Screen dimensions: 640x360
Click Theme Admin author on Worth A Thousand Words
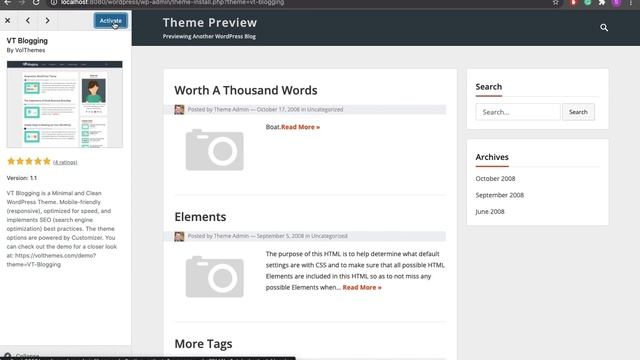(231, 109)
